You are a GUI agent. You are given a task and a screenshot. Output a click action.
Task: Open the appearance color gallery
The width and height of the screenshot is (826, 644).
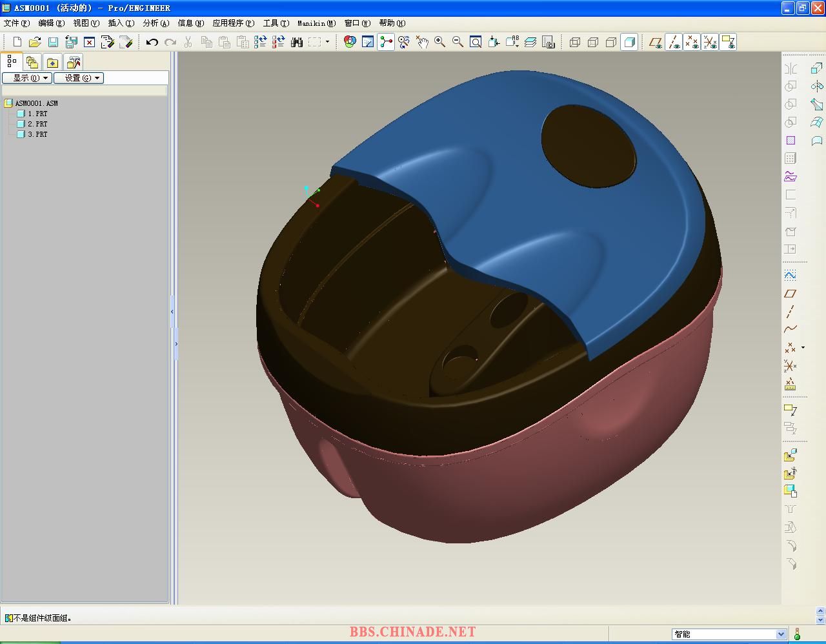[350, 43]
